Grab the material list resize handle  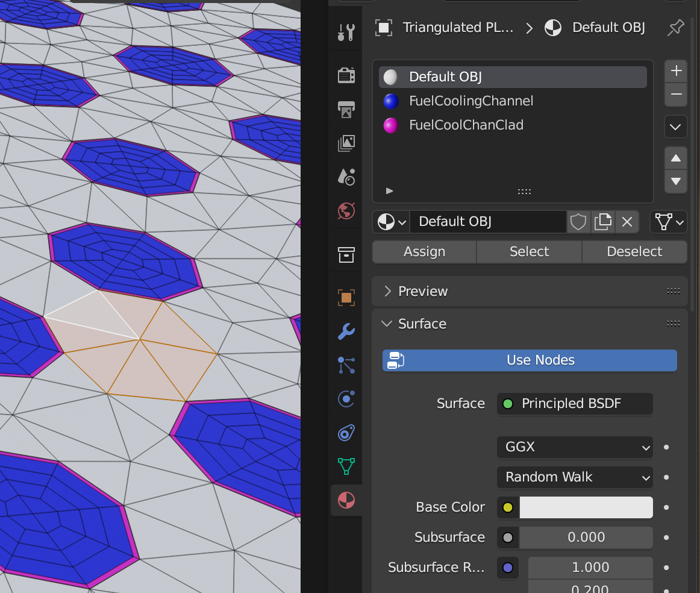524,191
